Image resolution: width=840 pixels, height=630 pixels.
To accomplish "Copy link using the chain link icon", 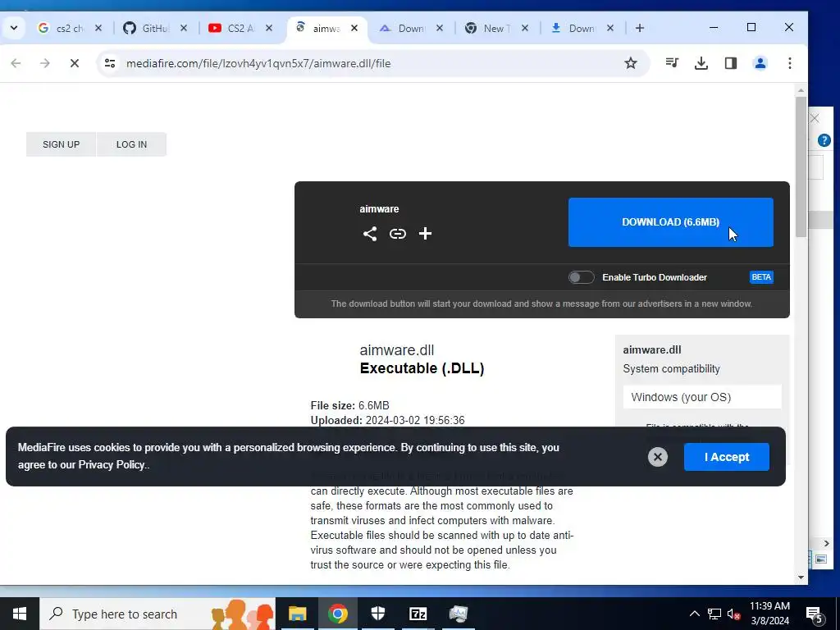I will 398,234.
